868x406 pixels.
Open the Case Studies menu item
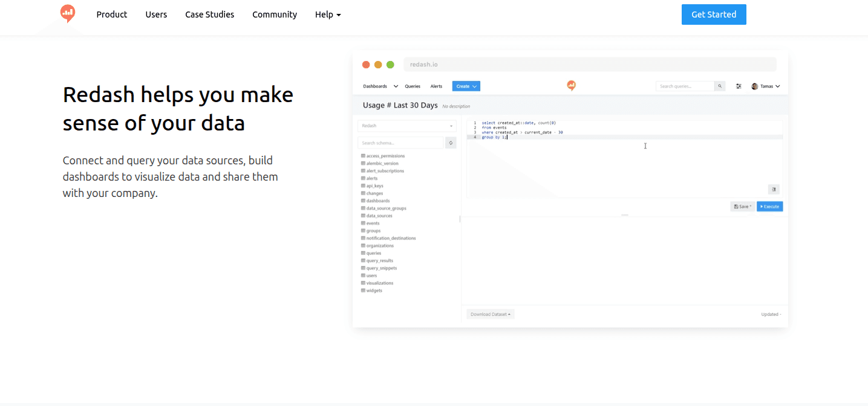click(x=209, y=14)
